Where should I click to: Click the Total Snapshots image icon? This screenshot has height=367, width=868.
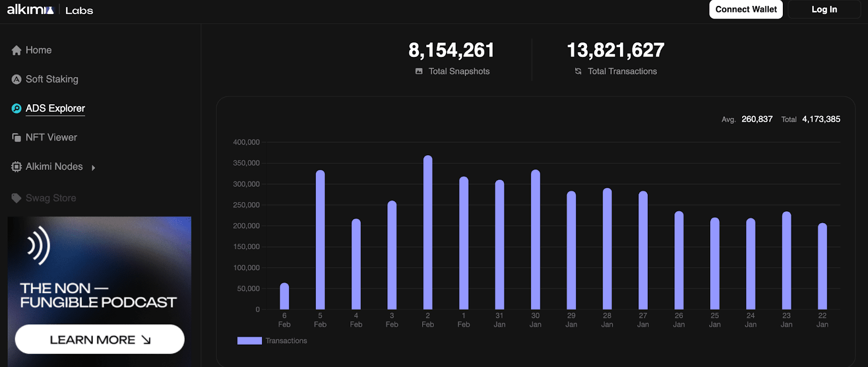[x=419, y=71]
